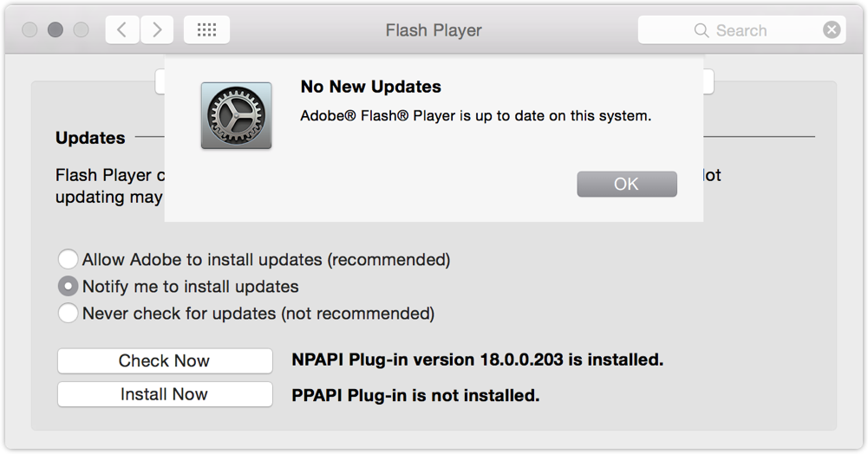This screenshot has height=454, width=868.
Task: Click the window zoom button in title bar
Action: pos(82,29)
